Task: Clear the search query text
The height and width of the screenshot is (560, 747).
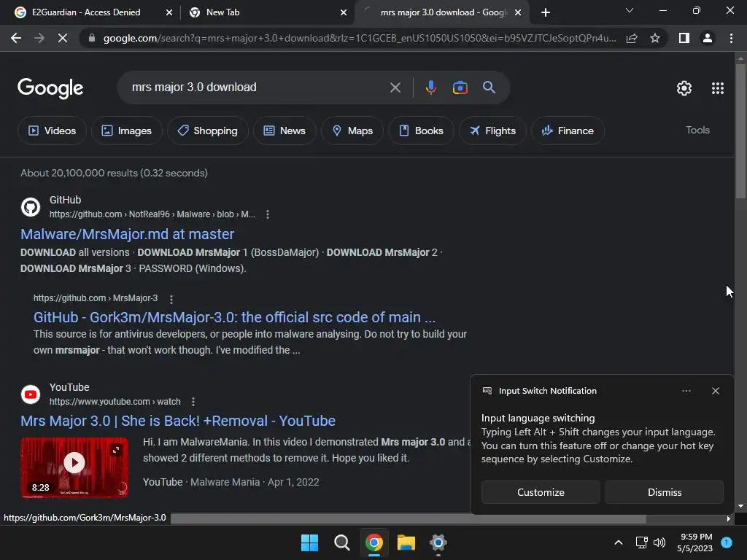Action: (395, 87)
